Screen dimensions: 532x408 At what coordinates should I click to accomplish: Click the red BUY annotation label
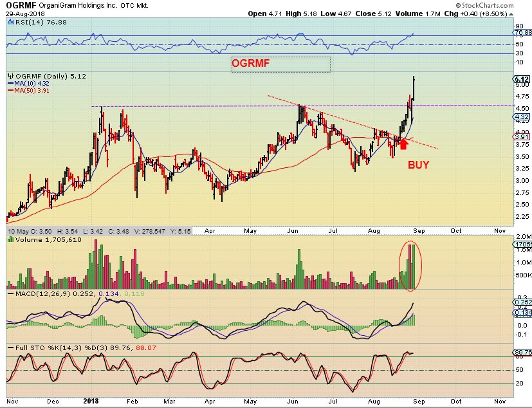(x=418, y=165)
